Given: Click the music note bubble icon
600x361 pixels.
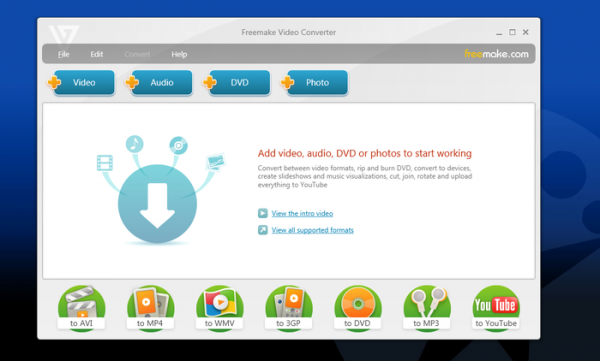Looking at the screenshot, I should point(134,144).
